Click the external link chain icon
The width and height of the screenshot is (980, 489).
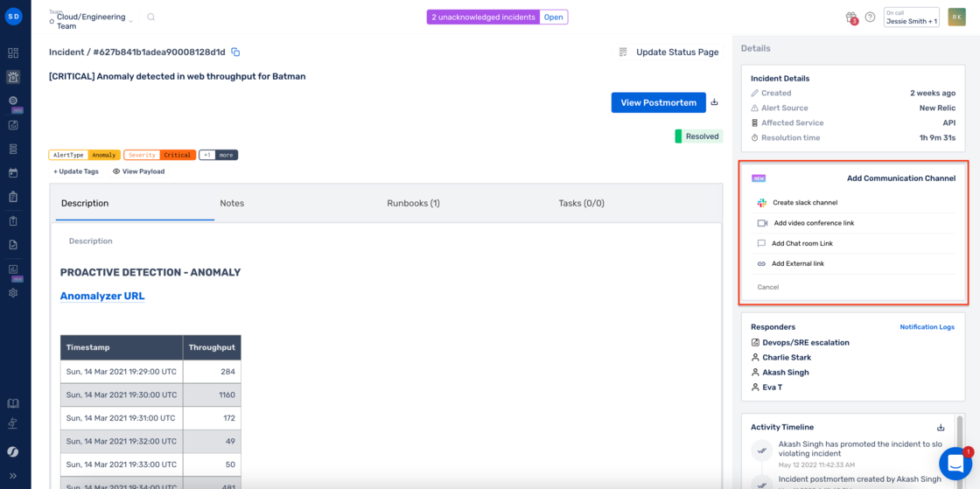761,263
